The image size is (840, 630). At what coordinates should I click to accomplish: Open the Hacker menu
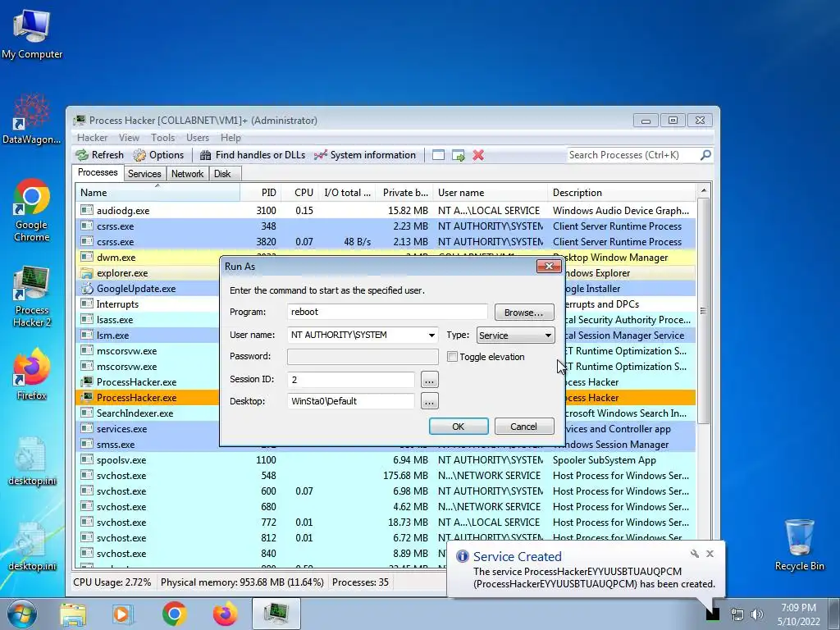[x=92, y=138]
